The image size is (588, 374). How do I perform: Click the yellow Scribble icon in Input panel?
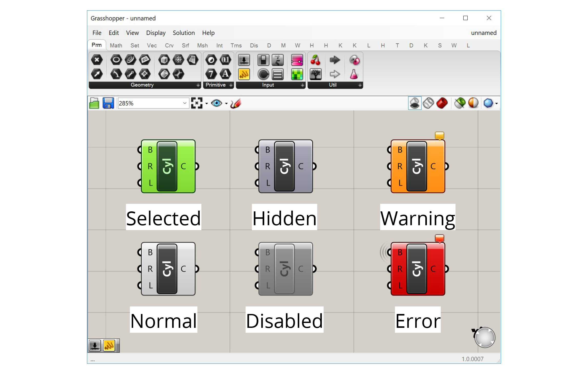click(x=244, y=74)
